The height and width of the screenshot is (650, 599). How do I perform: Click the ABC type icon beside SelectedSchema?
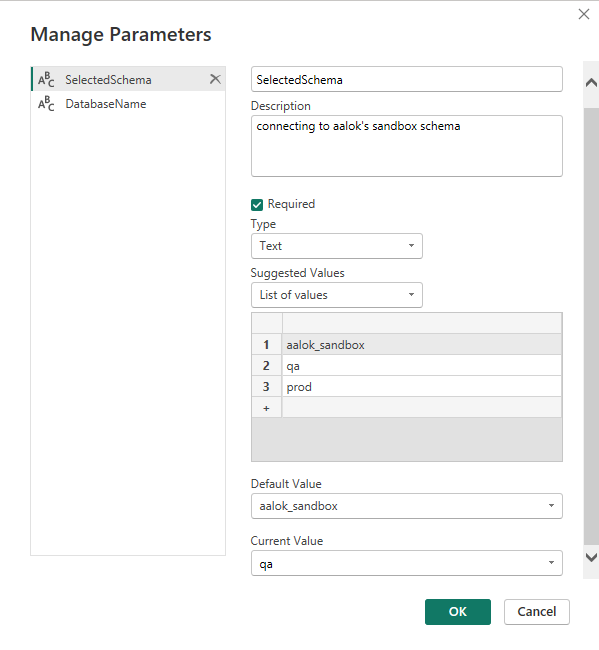pos(46,79)
